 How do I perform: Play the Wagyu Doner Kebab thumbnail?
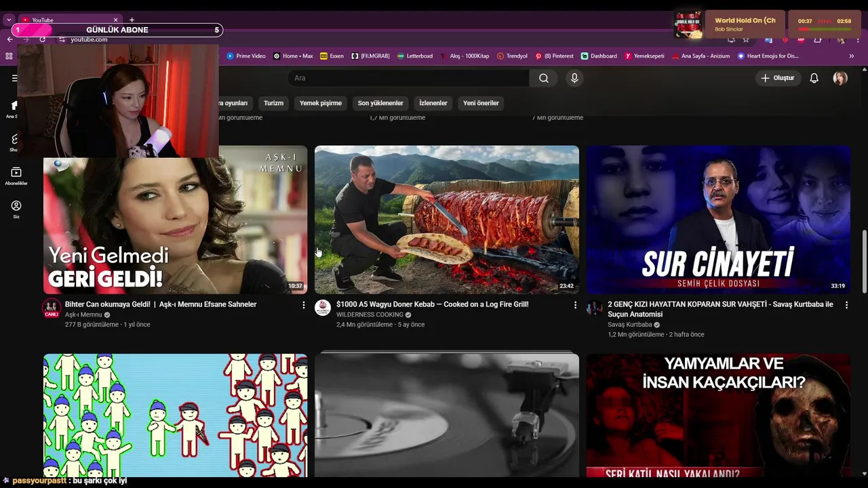[447, 220]
